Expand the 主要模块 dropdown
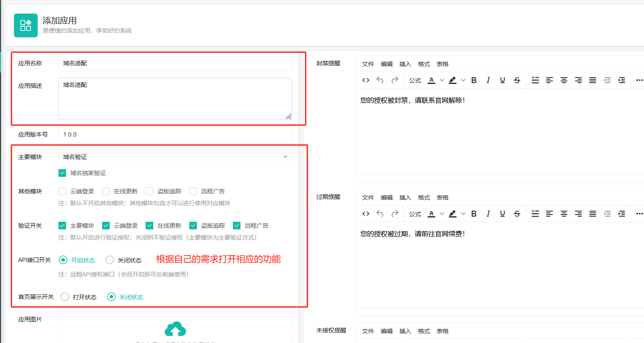Image resolution: width=644 pixels, height=343 pixels. [285, 157]
